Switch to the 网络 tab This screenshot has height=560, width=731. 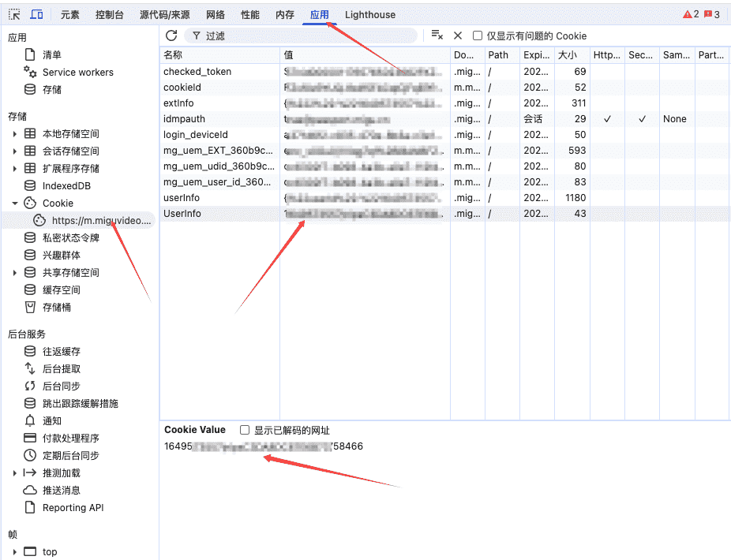click(x=215, y=15)
